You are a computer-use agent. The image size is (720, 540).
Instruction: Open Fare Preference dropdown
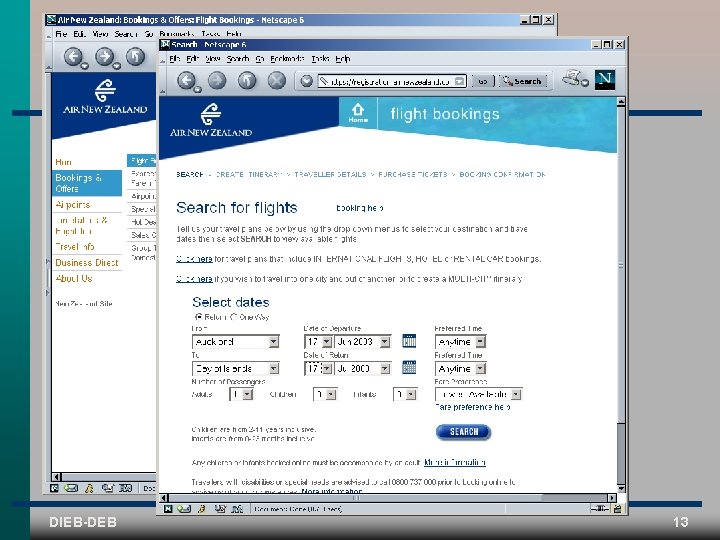[478, 394]
